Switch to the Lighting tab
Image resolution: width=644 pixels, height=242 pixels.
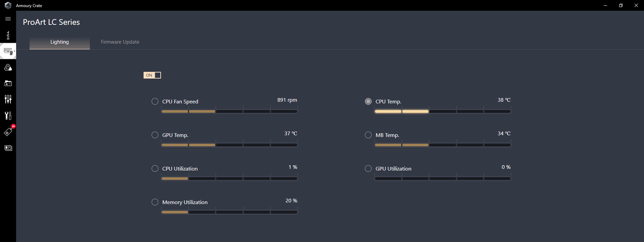tap(60, 42)
